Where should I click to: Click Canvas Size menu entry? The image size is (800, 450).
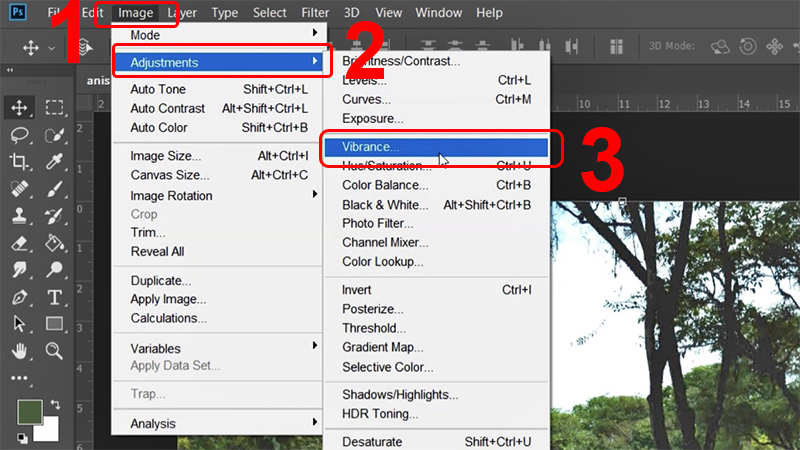pos(165,175)
